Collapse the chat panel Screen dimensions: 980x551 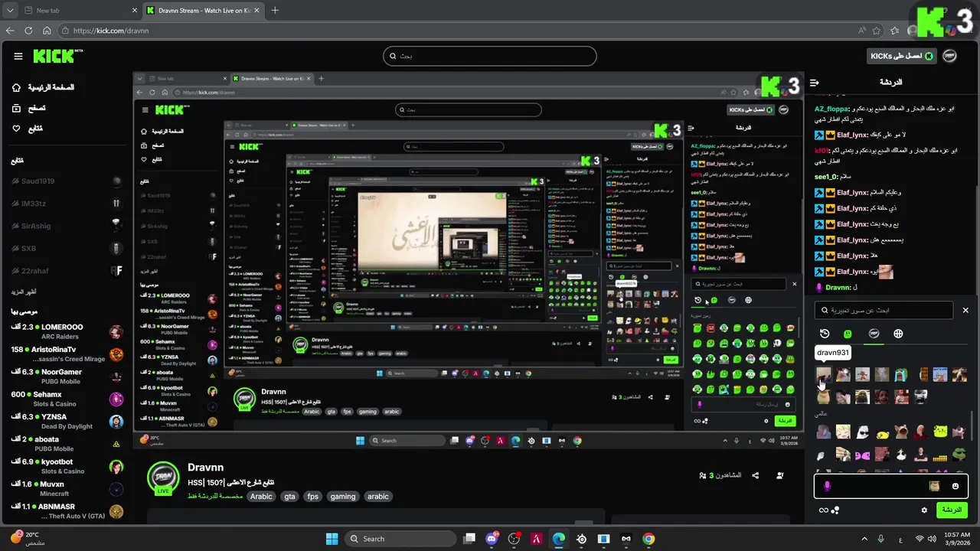pyautogui.click(x=815, y=83)
